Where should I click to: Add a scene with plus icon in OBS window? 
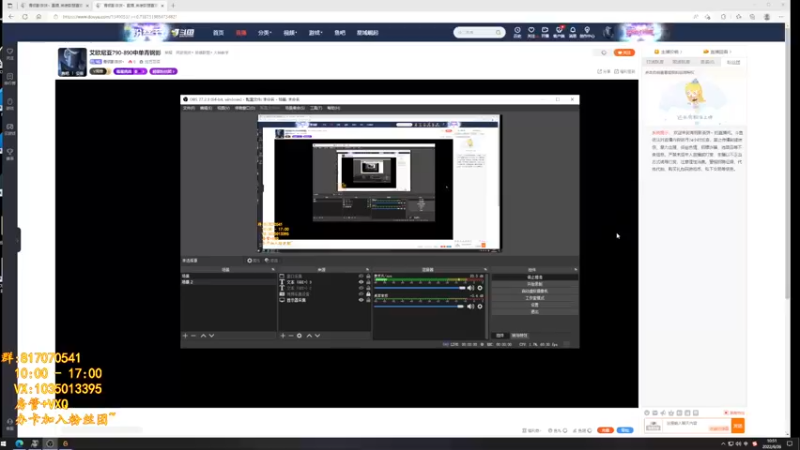coord(185,336)
